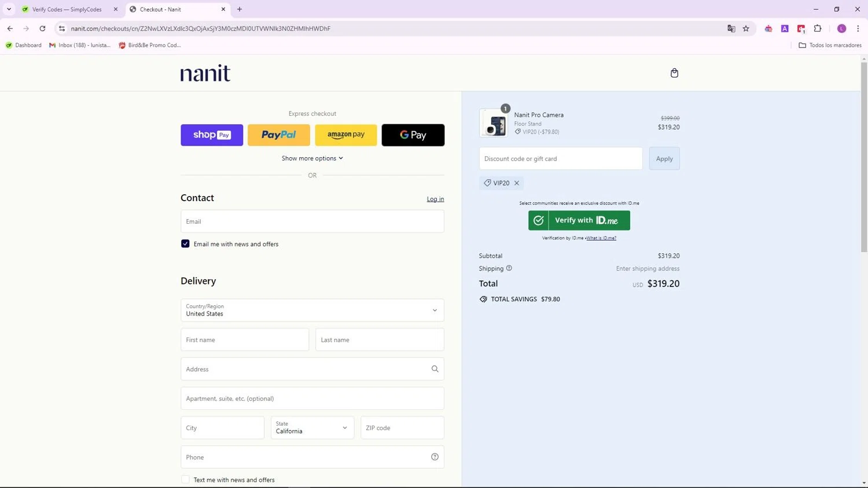Click the site information icon in address bar
This screenshot has width=868, height=488.
pos(62,28)
